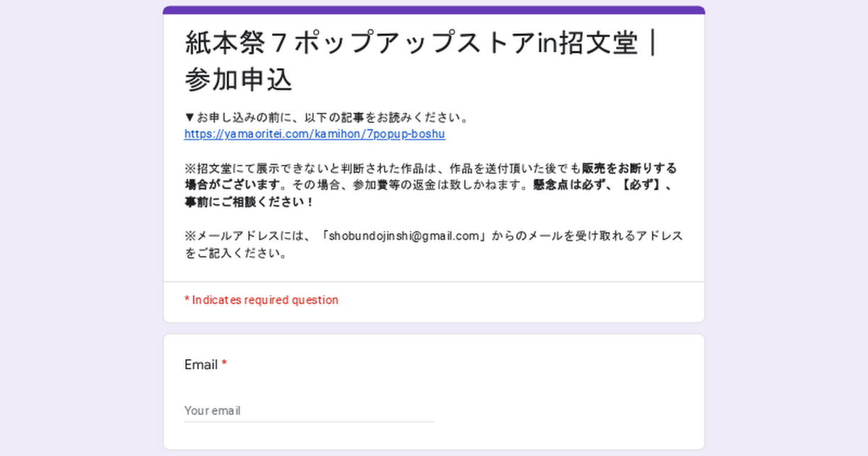Screen dimensions: 868x456
Task: Click the ▼ triangle symbol before お申し込みの前に
Action: [x=190, y=118]
